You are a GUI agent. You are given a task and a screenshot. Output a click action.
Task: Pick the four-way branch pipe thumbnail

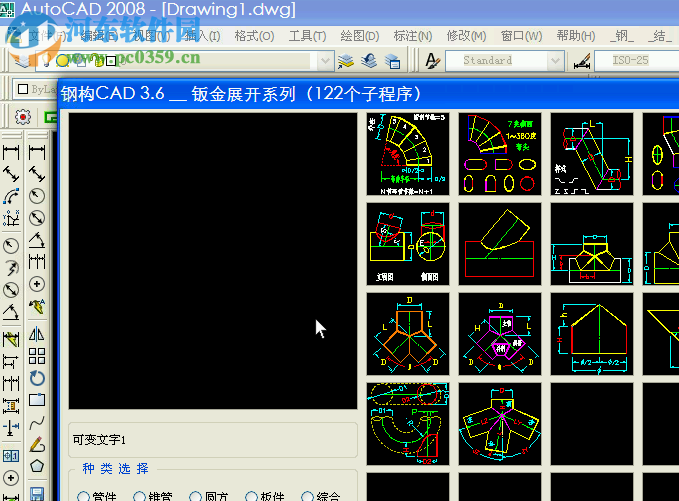point(500,424)
